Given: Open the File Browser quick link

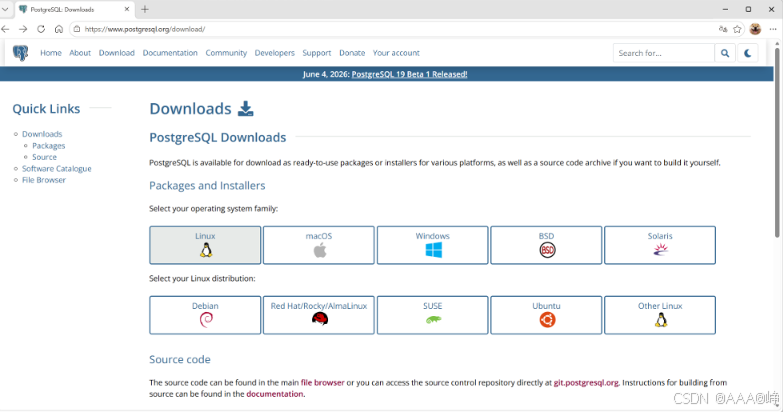Looking at the screenshot, I should (43, 180).
